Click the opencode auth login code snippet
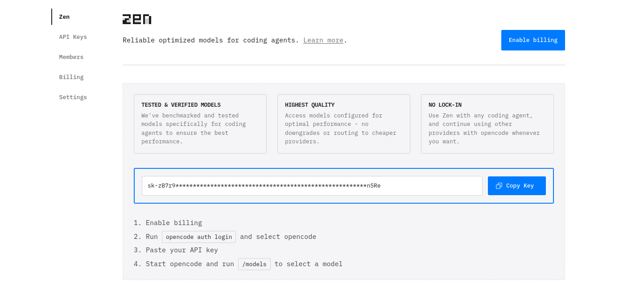Viewport: 644px width, 305px height. point(199,237)
